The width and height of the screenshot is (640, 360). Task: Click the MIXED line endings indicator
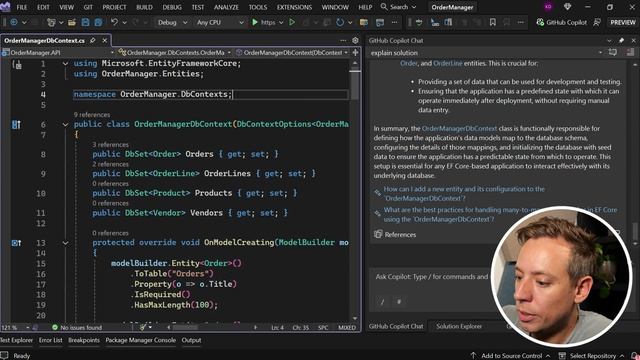click(347, 327)
